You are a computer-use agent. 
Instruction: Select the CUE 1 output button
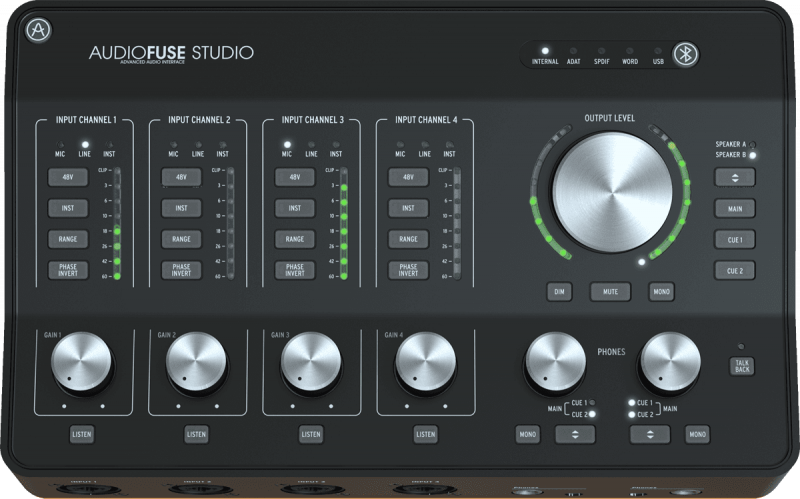[x=734, y=240]
